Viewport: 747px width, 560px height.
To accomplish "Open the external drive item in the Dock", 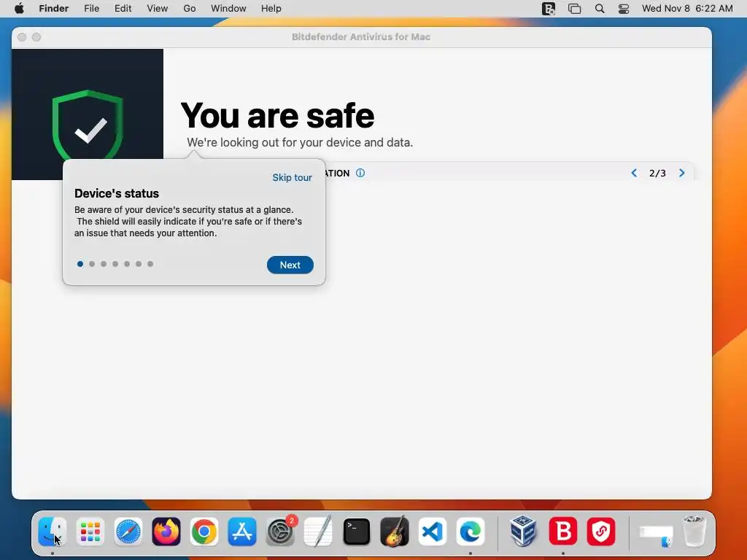I will (656, 535).
